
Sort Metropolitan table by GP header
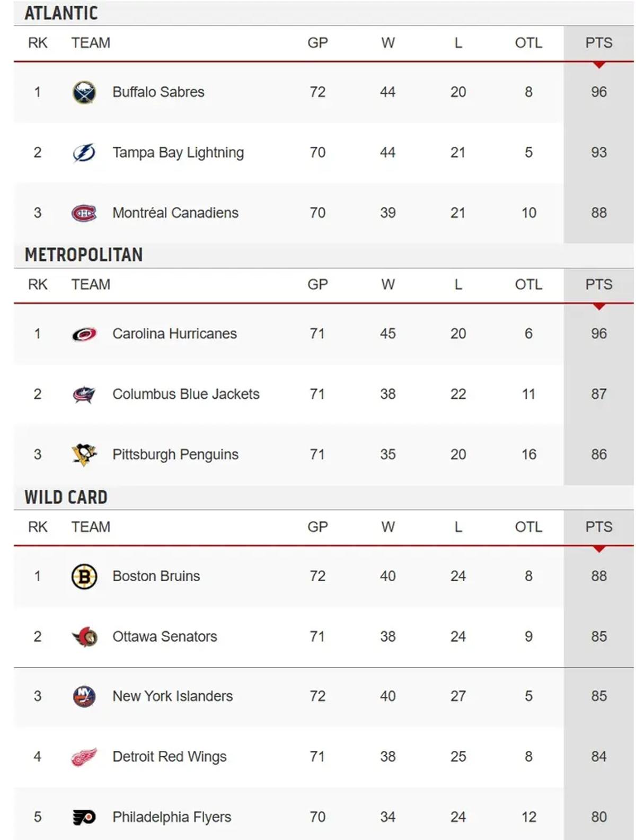[317, 285]
